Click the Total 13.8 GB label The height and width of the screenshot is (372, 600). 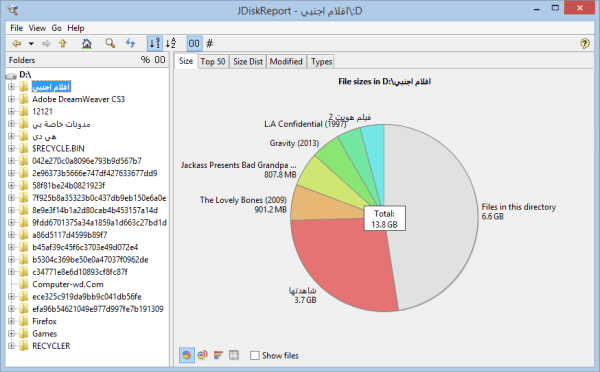pos(385,219)
